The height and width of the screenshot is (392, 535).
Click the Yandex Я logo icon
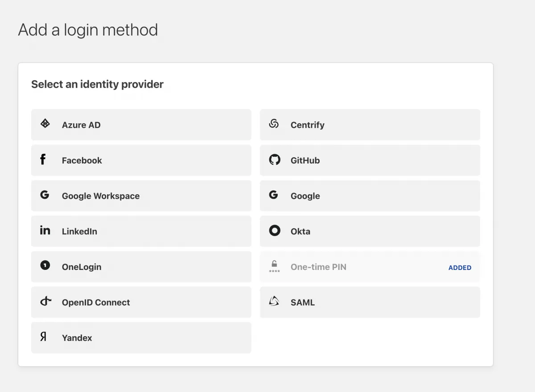43,337
